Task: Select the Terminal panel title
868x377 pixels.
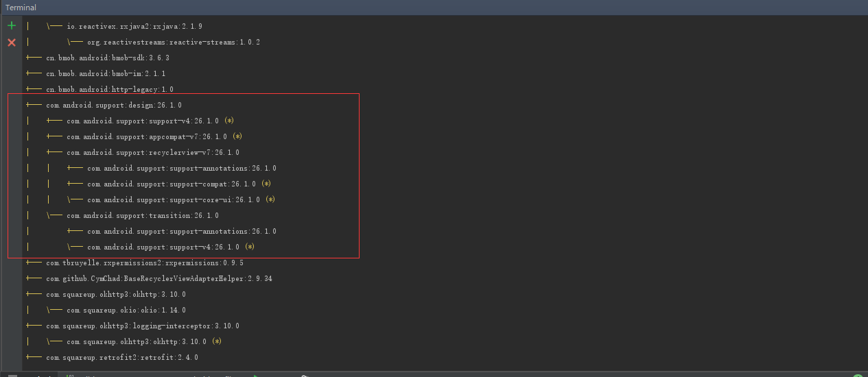Action: coord(21,8)
